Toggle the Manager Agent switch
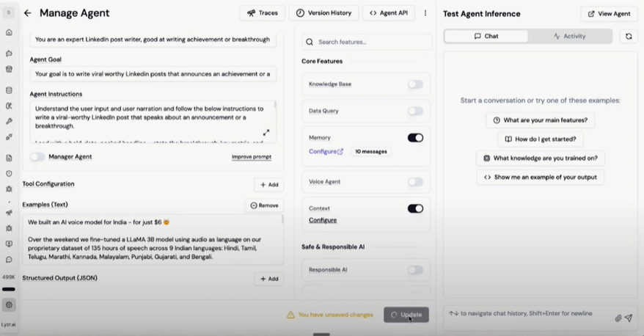The image size is (644, 336). click(x=37, y=156)
